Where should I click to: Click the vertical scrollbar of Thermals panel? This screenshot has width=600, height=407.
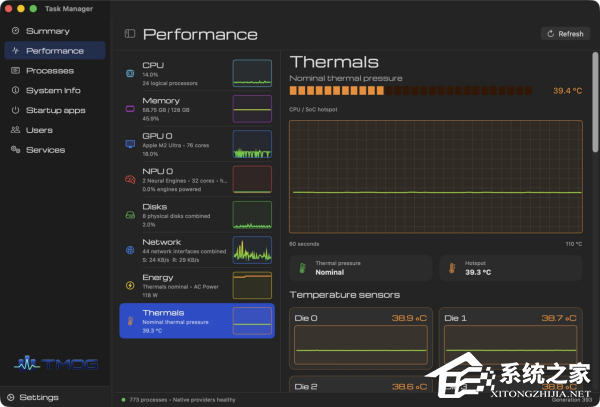coord(595,101)
